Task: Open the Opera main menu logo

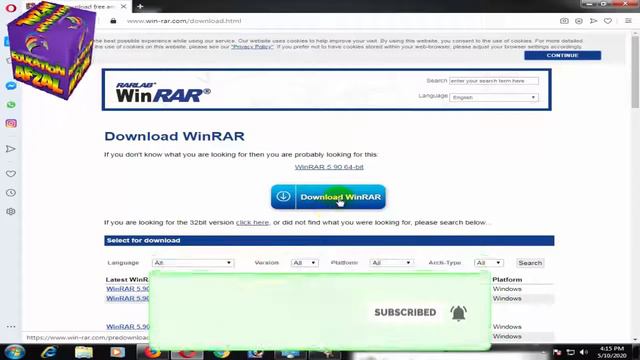Action: [11, 7]
